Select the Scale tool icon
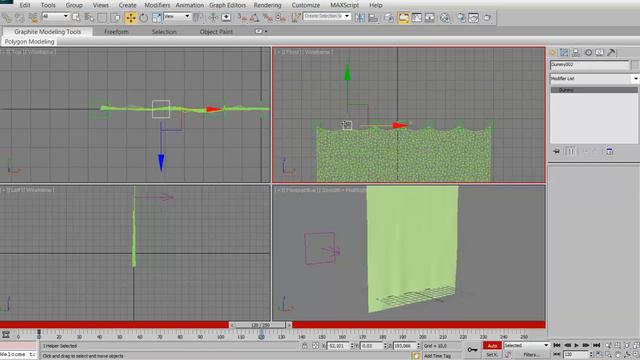The height and width of the screenshot is (360, 640). 157,18
